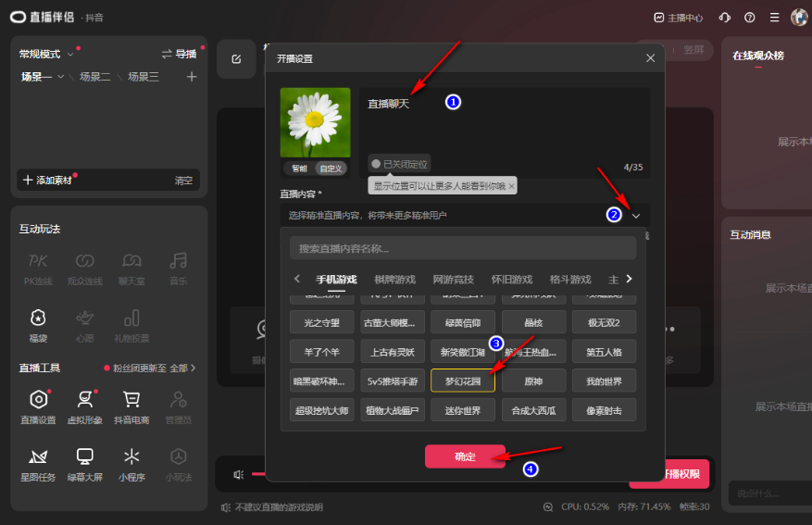Open the hamburger menu icon
This screenshot has height=525, width=812.
(x=774, y=18)
